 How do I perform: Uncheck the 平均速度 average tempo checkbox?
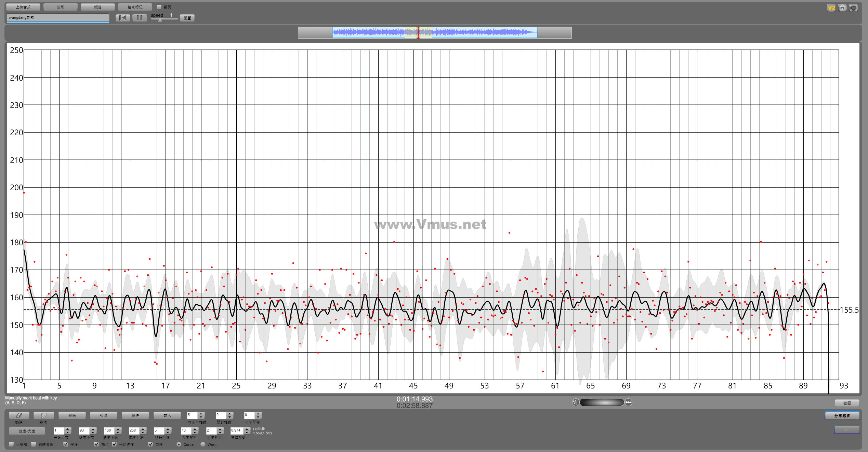[114, 444]
